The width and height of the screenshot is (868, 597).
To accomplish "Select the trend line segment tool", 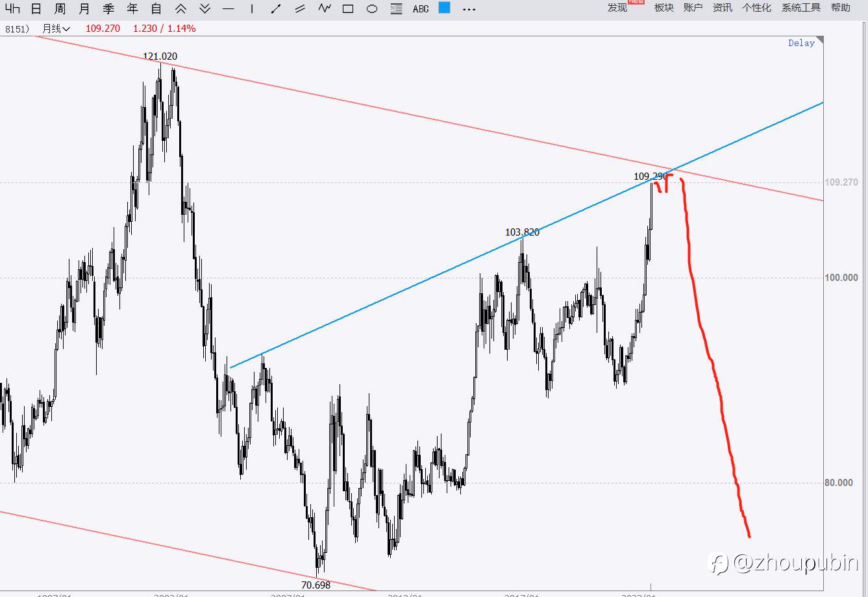I will 276,8.
